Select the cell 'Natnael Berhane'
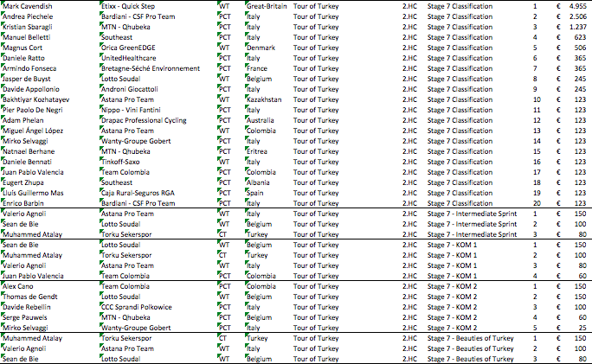Screen dimensions: 592x364 coord(29,151)
